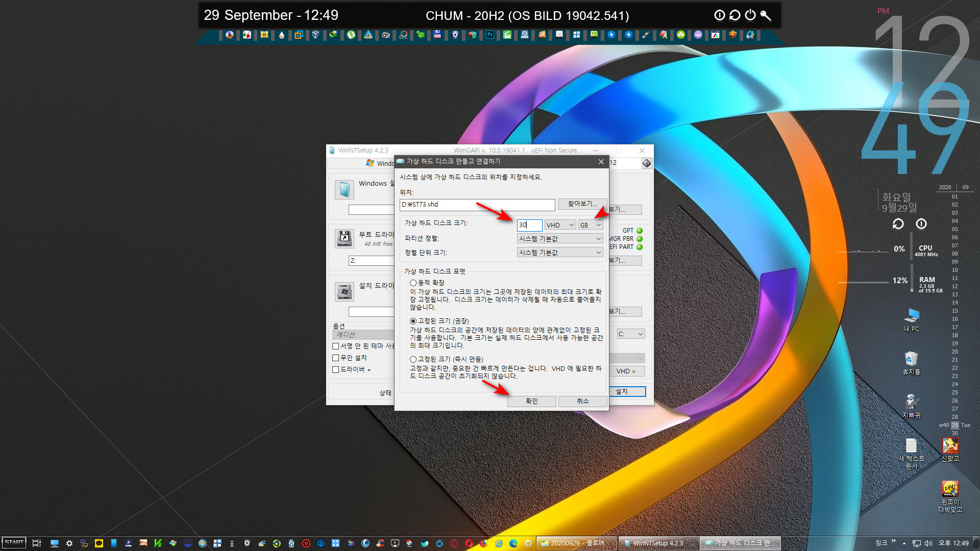Viewport: 980px width, 551px height.
Task: Expand the 파티션 정렬 dropdown
Action: click(560, 239)
